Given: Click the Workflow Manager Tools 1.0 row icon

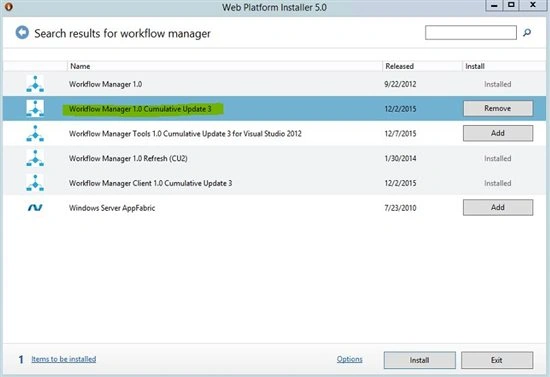Looking at the screenshot, I should (35, 133).
